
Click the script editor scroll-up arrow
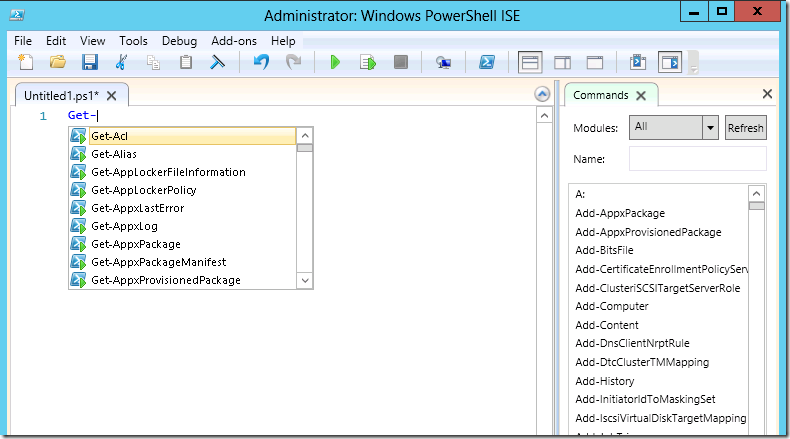[x=544, y=115]
